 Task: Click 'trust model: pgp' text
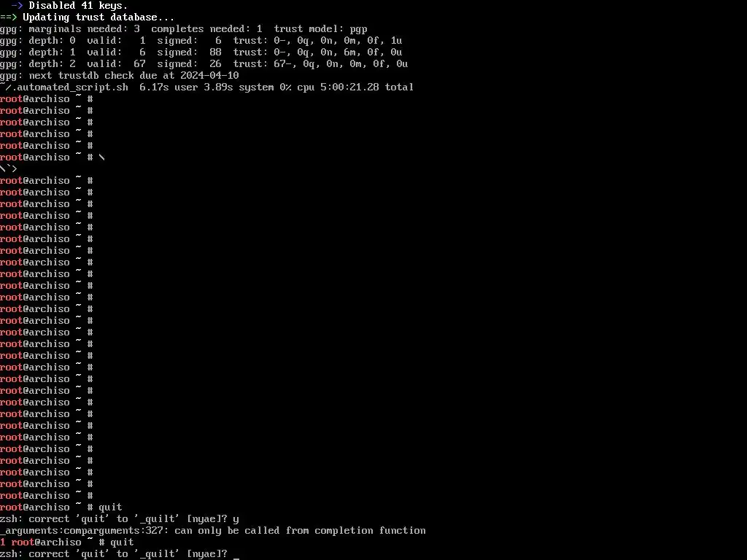point(321,29)
